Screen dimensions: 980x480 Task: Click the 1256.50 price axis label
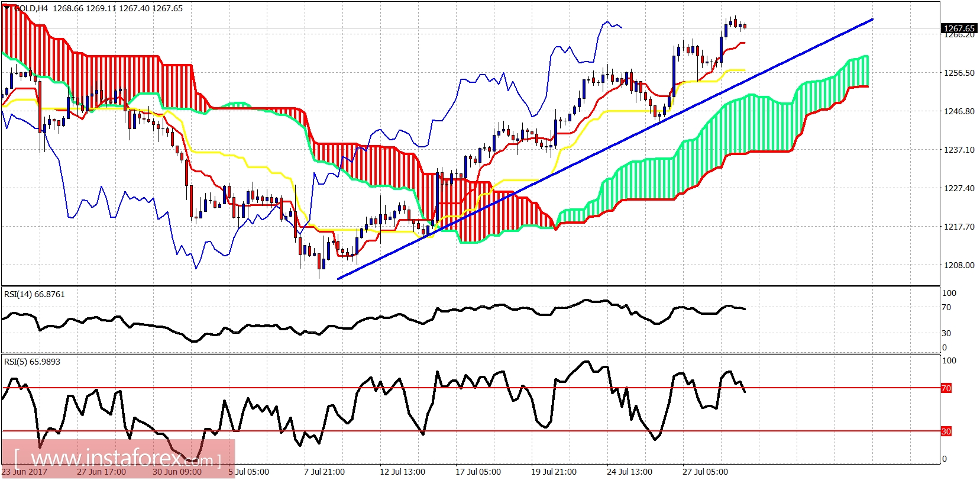[x=959, y=73]
